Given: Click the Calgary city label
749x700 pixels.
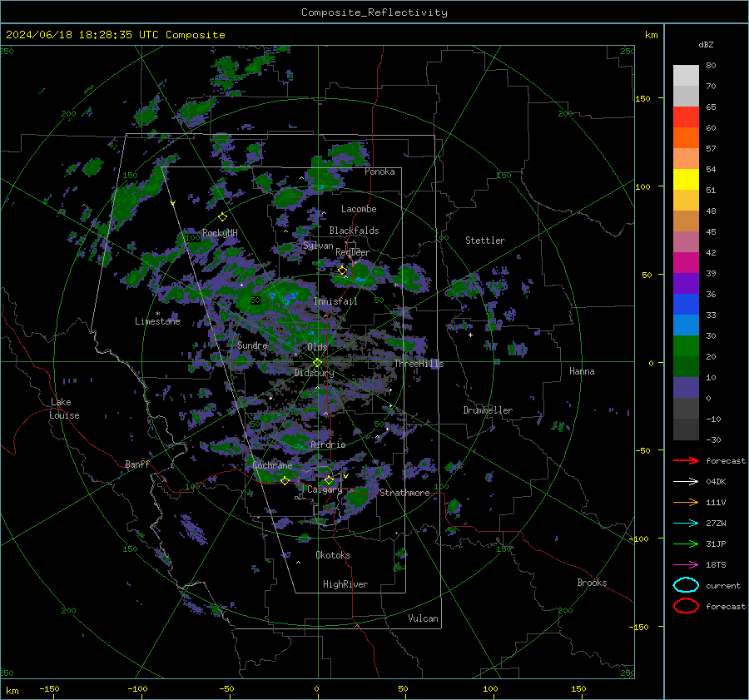Looking at the screenshot, I should [325, 489].
